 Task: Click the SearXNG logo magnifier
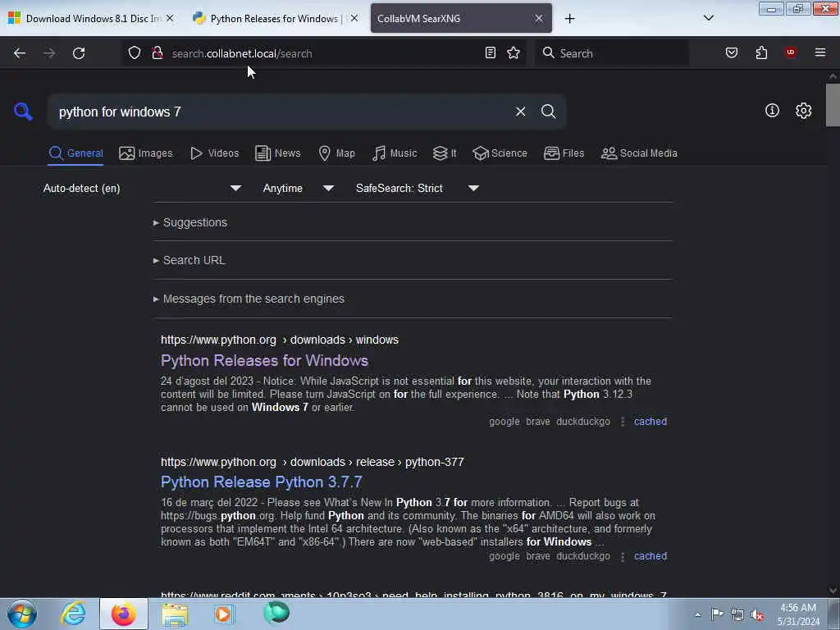(23, 112)
